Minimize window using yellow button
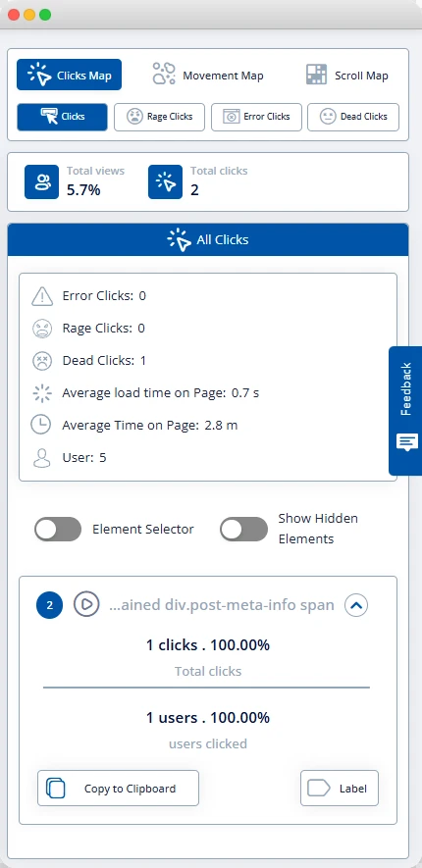Viewport: 422px width, 868px height. click(29, 15)
